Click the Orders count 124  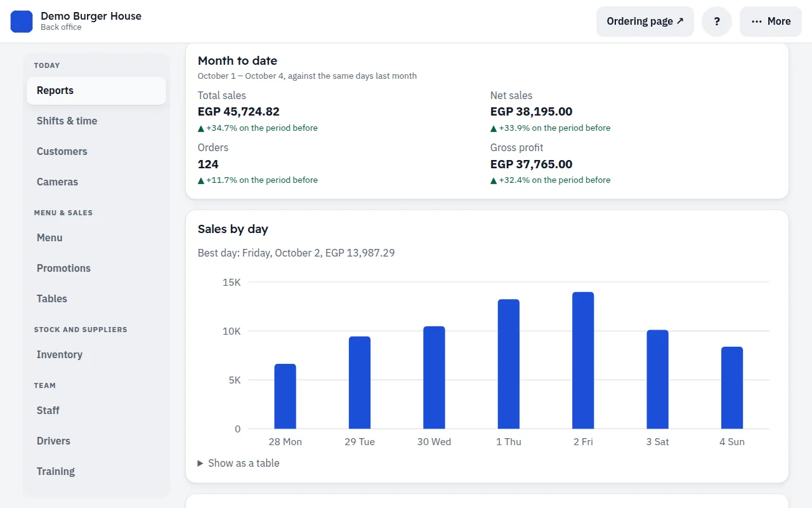(208, 164)
